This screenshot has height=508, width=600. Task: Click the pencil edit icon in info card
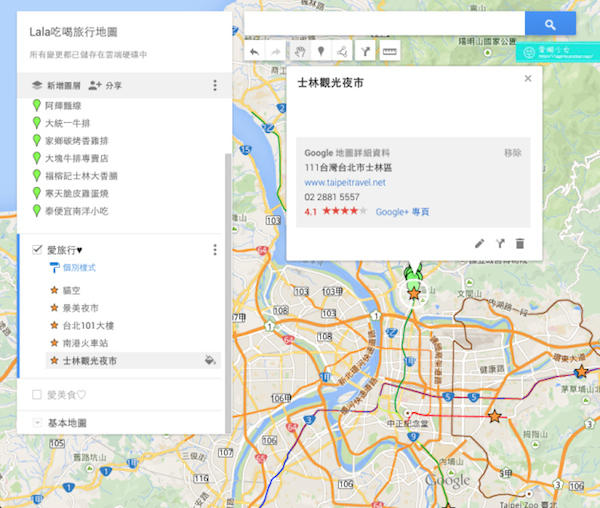point(479,243)
